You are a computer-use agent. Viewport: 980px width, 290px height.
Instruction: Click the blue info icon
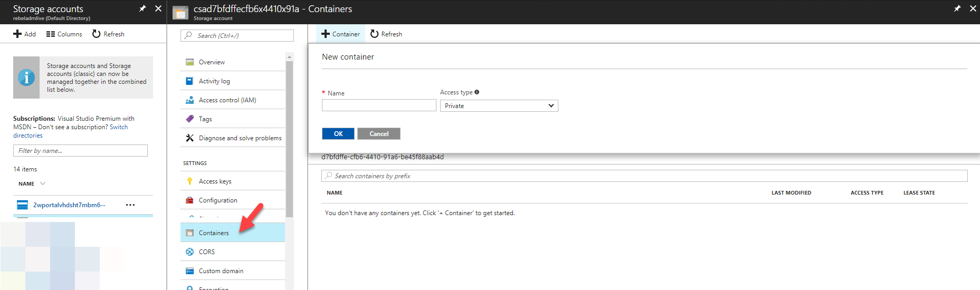pos(26,78)
